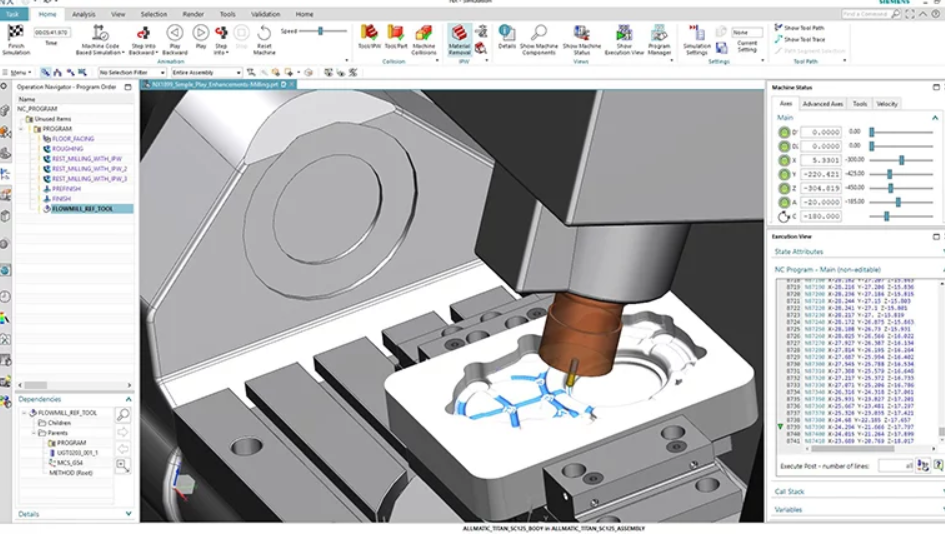The width and height of the screenshot is (945, 535).
Task: Open the Show Machine Components view
Action: pyautogui.click(x=539, y=35)
